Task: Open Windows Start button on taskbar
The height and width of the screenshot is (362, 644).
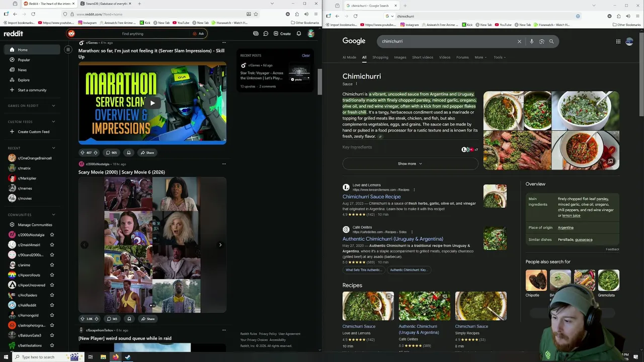Action: [x=7, y=357]
